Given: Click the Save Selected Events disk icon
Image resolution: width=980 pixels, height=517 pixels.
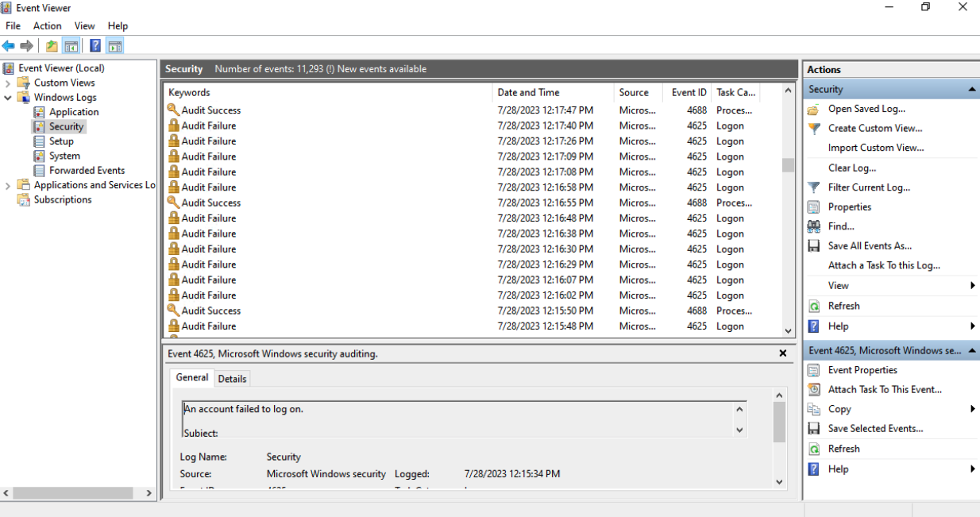Looking at the screenshot, I should (814, 429).
